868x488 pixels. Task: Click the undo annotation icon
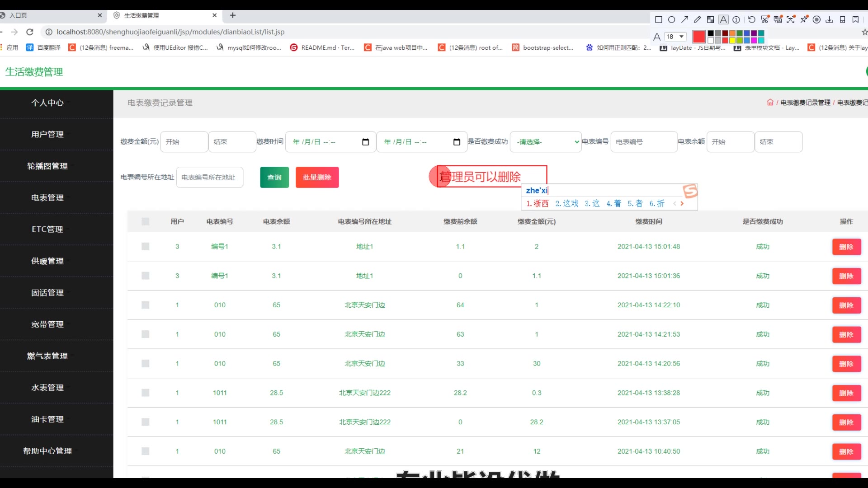click(x=751, y=19)
